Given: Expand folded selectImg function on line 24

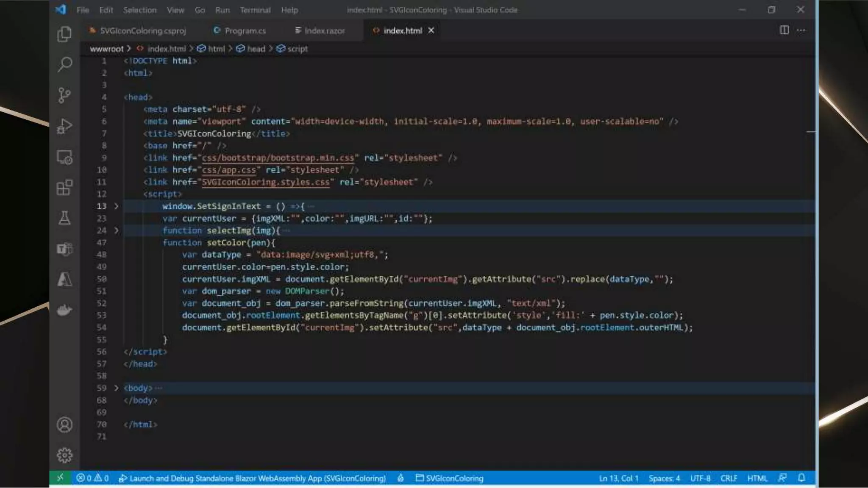Looking at the screenshot, I should tap(116, 230).
